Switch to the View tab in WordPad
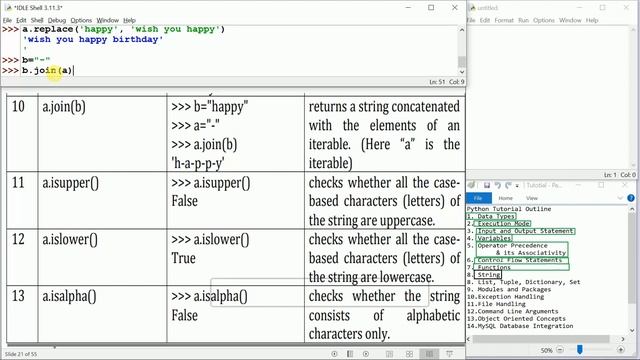The width and height of the screenshot is (640, 360). point(532,198)
